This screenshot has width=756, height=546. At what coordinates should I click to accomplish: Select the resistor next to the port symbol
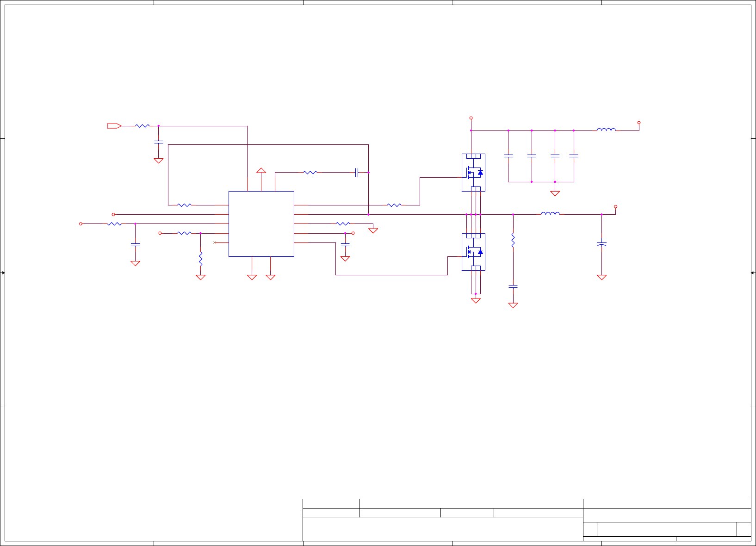143,126
